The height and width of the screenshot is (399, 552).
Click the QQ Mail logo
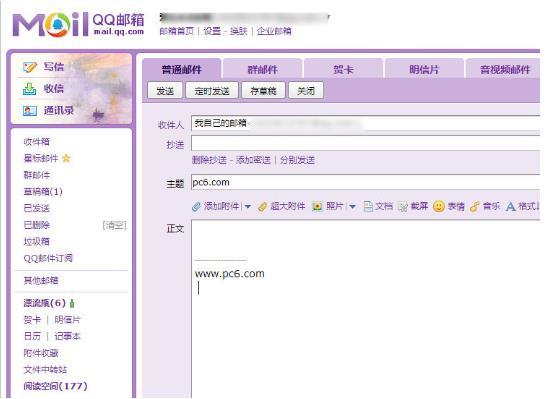[x=78, y=24]
